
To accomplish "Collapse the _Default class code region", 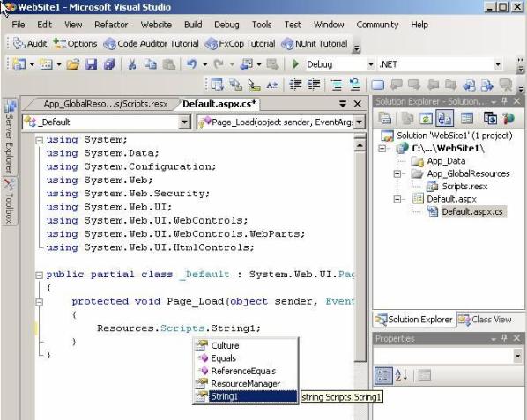I will (x=40, y=276).
